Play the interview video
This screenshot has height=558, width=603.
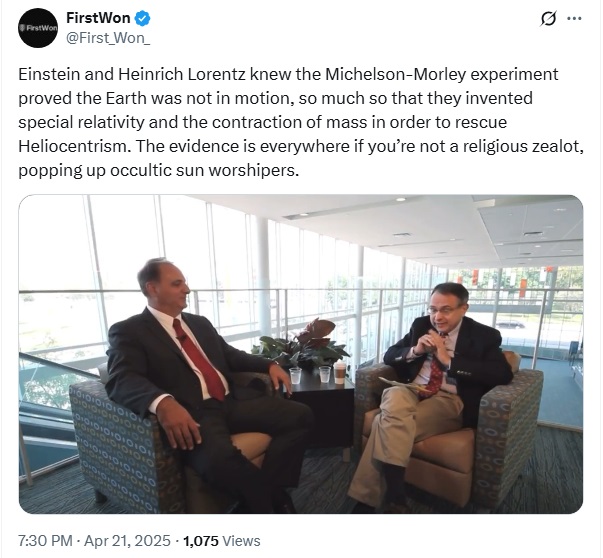tap(300, 354)
